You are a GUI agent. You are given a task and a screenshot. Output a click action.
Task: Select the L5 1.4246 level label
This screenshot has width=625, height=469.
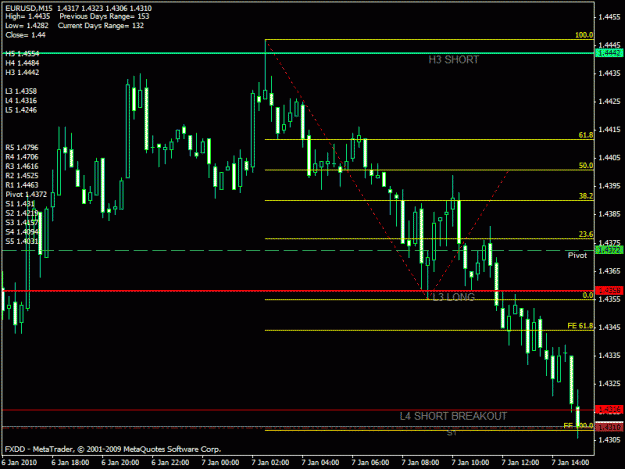[x=21, y=110]
